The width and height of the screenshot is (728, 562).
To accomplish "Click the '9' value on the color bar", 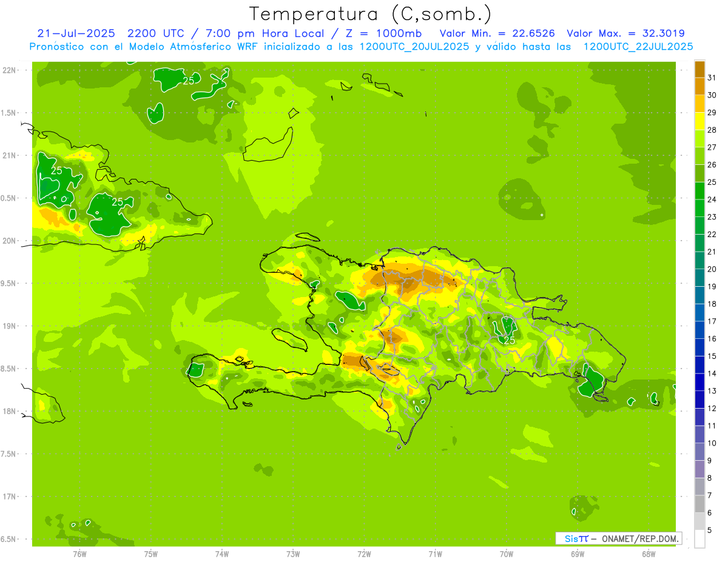I will pyautogui.click(x=710, y=461).
